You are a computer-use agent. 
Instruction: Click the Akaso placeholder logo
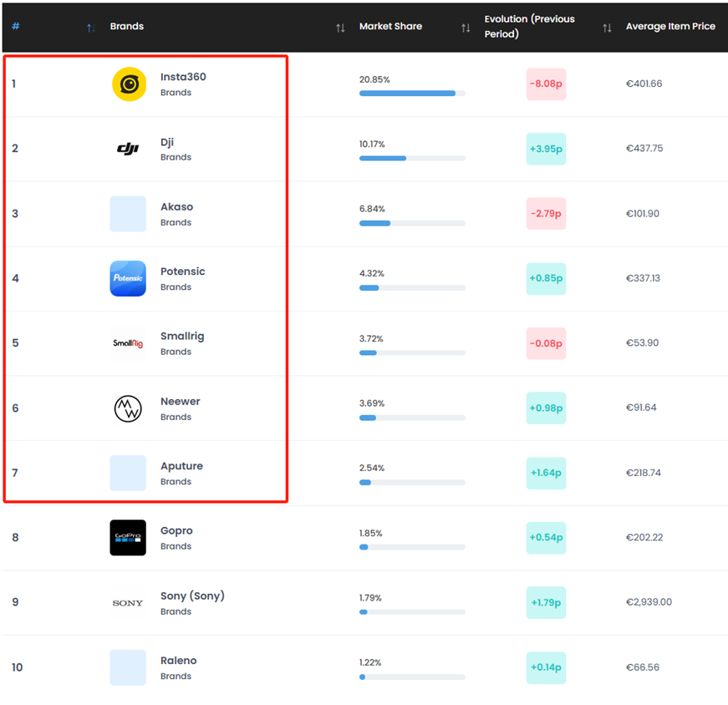click(x=128, y=214)
